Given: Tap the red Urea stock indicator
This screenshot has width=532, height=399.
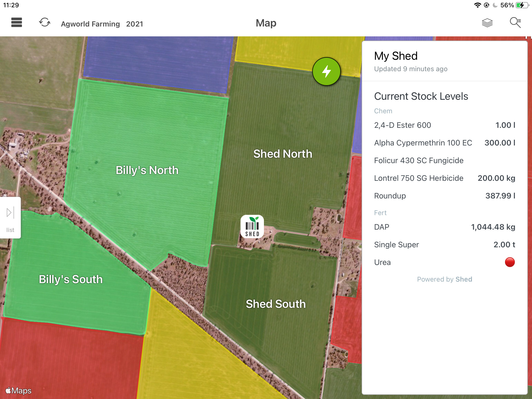Looking at the screenshot, I should point(510,262).
